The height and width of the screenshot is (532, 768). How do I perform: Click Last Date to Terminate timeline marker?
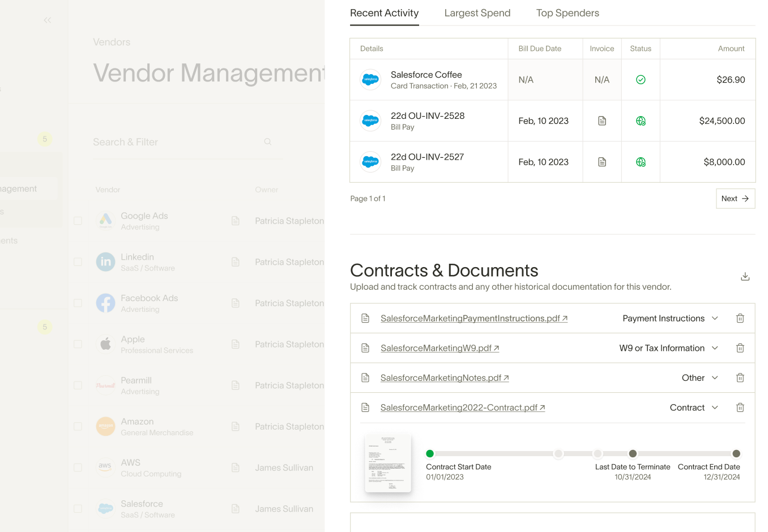tap(633, 453)
